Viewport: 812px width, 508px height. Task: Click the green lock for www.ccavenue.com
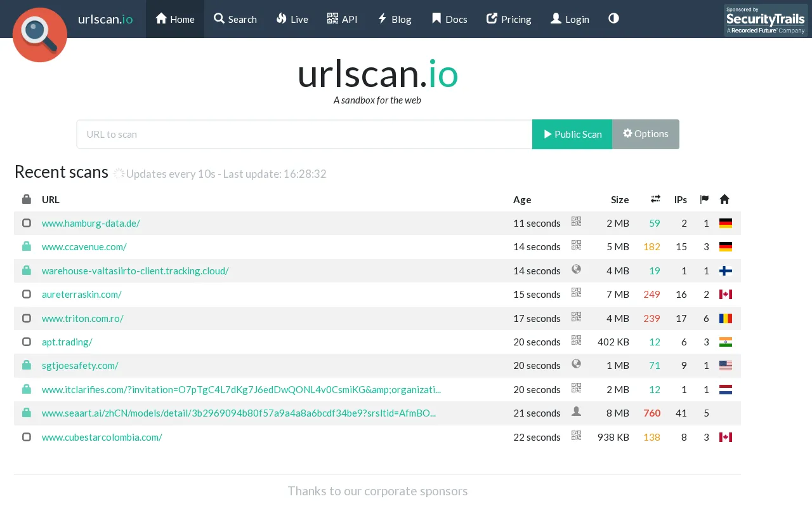coord(27,246)
